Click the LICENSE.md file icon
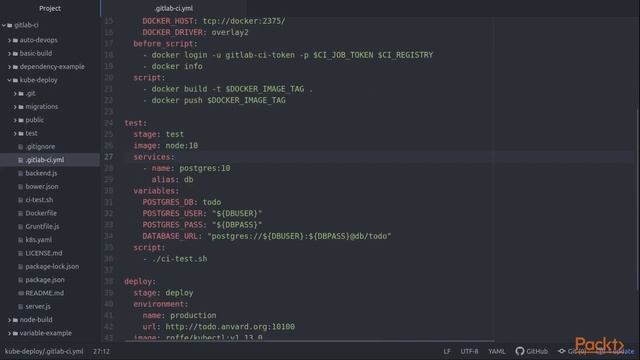The image size is (640, 360). point(20,253)
